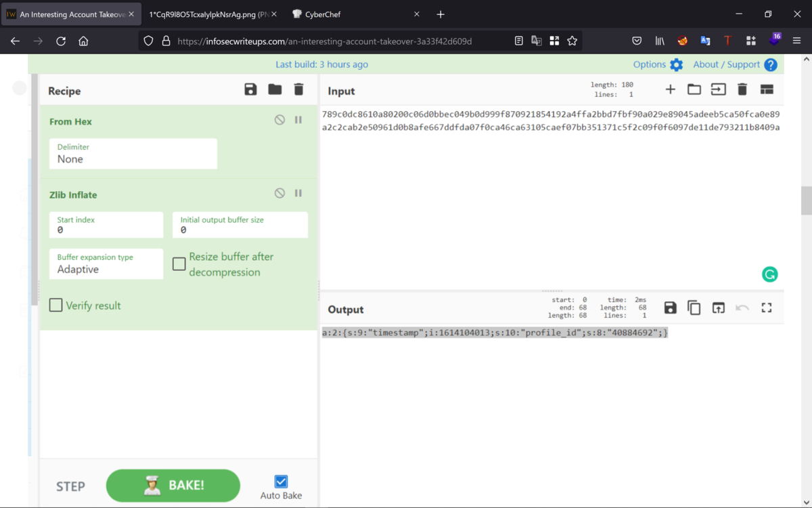The image size is (812, 508).
Task: Click the site security shield icon
Action: (148, 41)
